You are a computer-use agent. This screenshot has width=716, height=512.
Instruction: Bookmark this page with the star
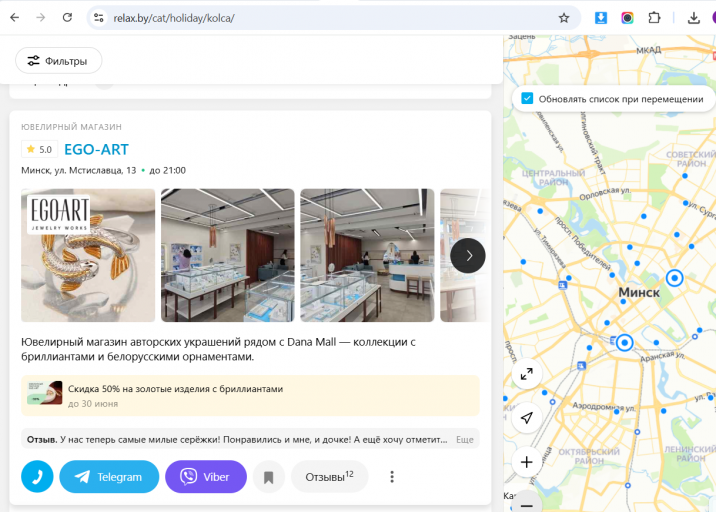[564, 18]
